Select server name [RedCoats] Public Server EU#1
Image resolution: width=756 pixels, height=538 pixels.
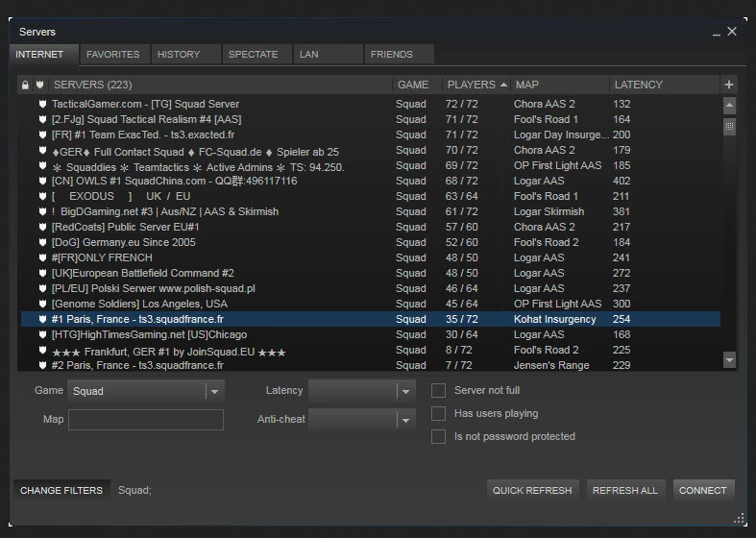coord(125,227)
